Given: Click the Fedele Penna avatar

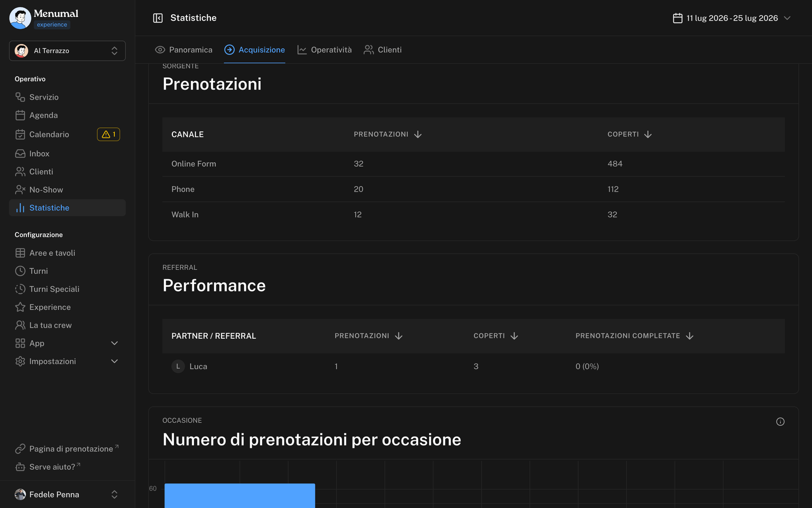Looking at the screenshot, I should point(20,494).
